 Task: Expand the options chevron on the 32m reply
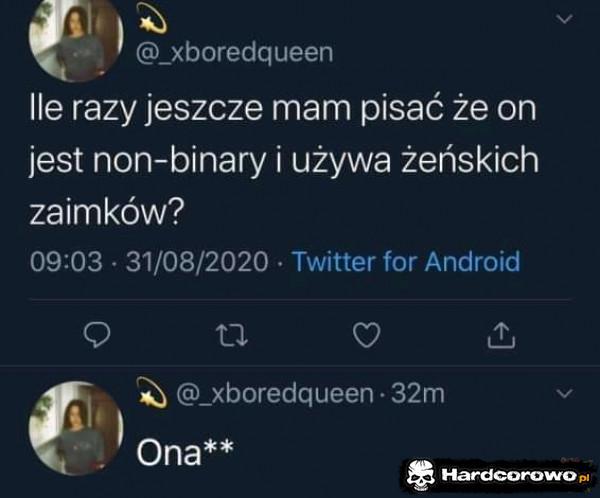[x=565, y=393]
